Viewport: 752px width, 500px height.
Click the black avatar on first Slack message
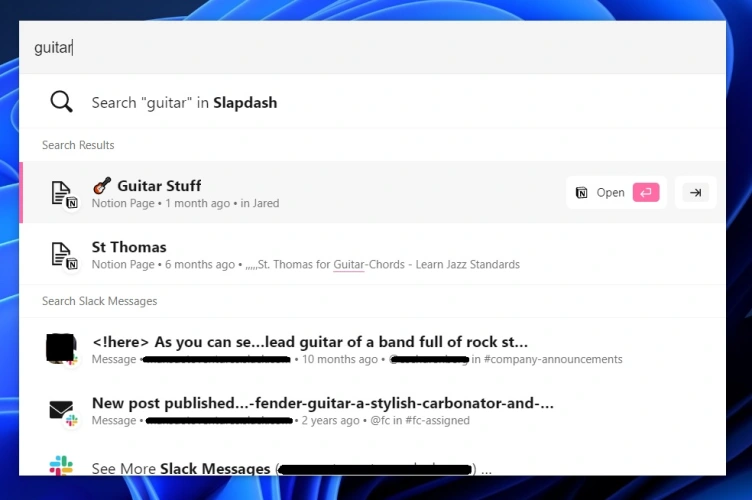coord(61,349)
